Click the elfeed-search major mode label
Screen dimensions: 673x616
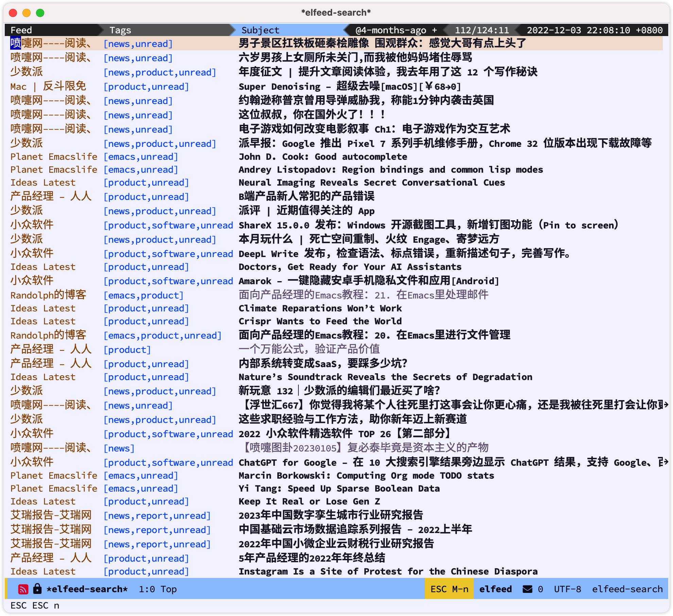[x=627, y=589]
